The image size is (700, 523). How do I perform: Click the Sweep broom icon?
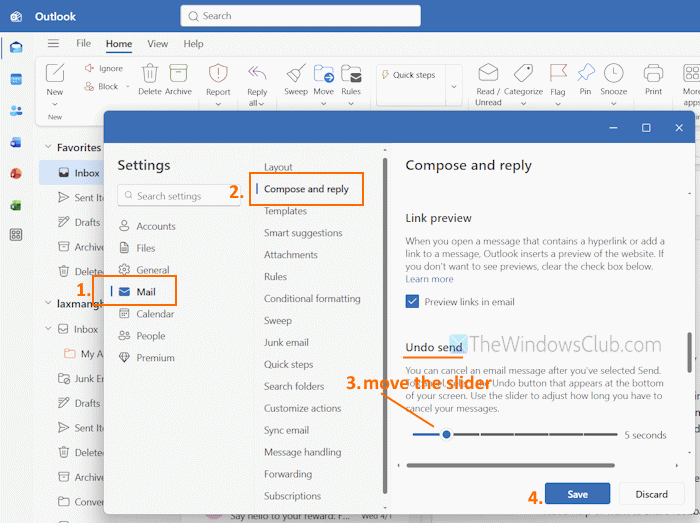(x=296, y=73)
